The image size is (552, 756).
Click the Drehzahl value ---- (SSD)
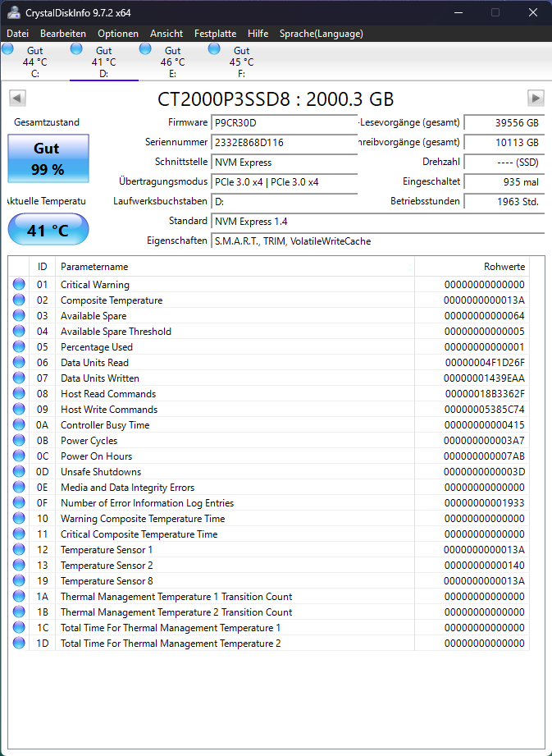[x=504, y=162]
